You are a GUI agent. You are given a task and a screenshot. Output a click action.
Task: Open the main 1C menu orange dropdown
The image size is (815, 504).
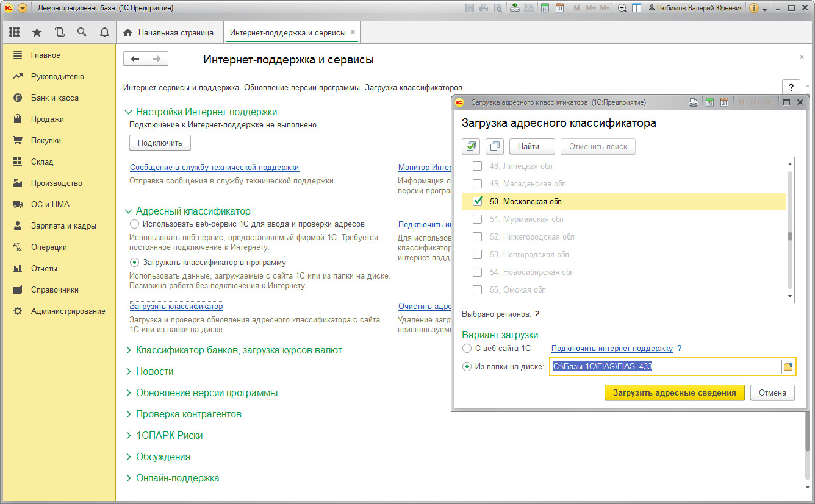click(23, 8)
